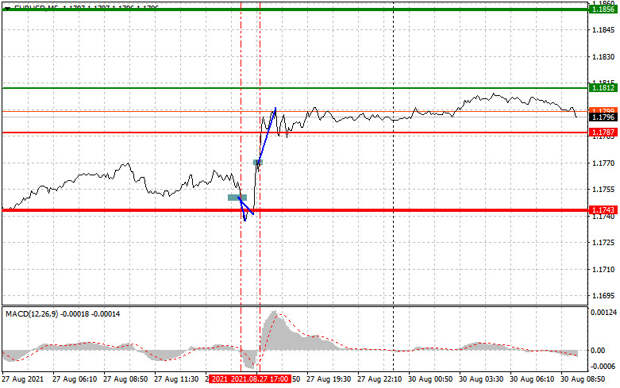Click the MACD scale value 0.00
This screenshot has width=620, height=388.
click(x=597, y=350)
